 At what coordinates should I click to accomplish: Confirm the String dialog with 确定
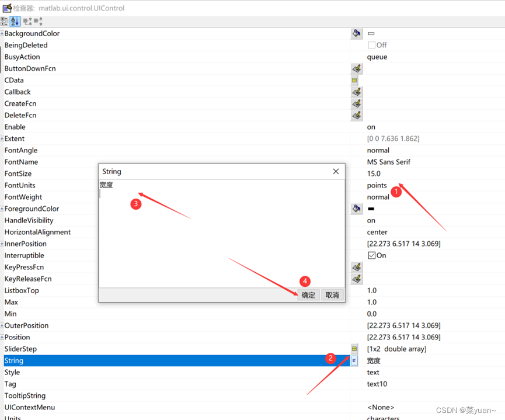click(x=308, y=295)
